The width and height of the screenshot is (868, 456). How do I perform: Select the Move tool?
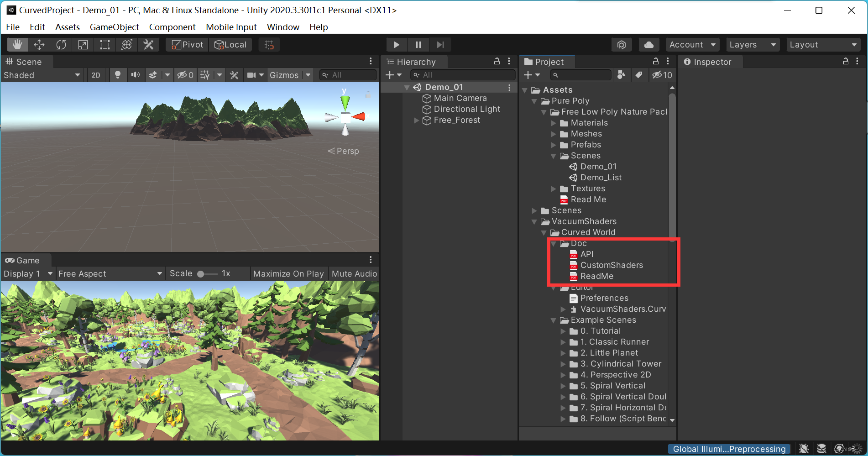pos(39,44)
